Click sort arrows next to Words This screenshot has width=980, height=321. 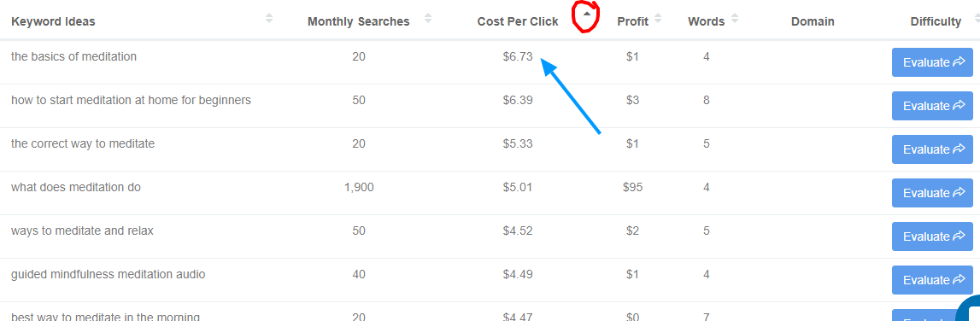735,18
